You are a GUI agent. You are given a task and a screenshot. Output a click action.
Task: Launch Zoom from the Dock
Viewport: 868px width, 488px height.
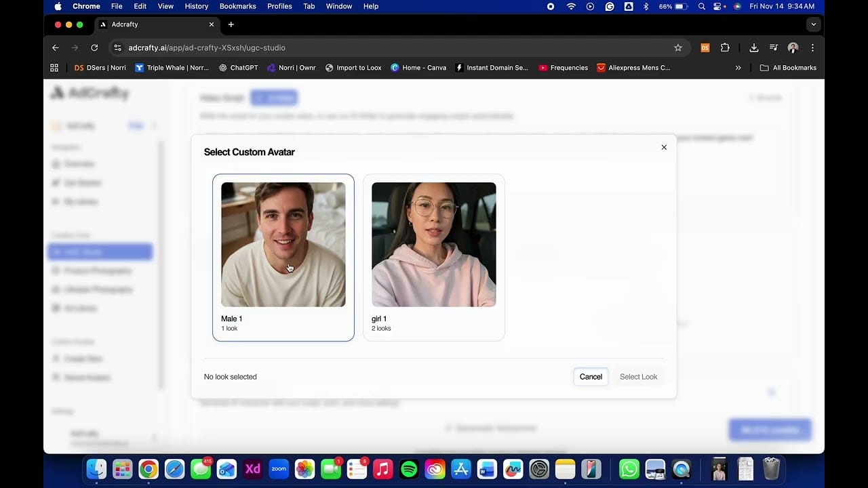pos(278,469)
